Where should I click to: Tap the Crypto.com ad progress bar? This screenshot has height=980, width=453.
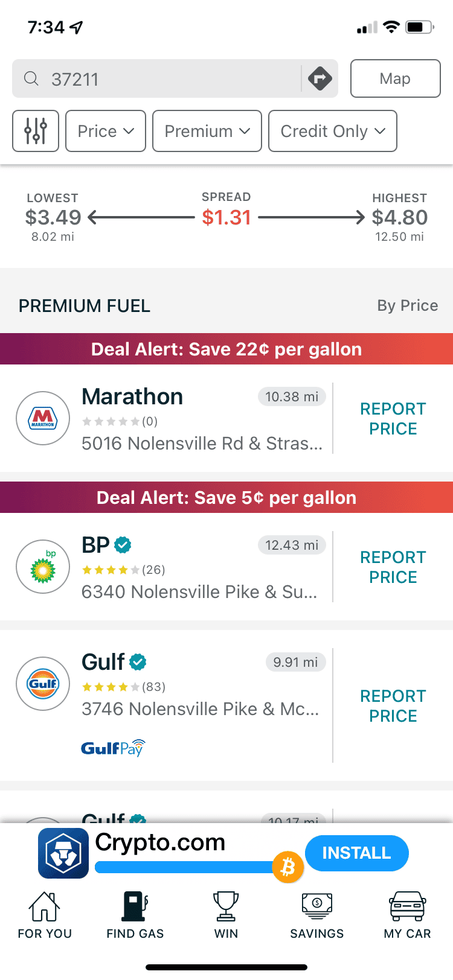click(187, 867)
